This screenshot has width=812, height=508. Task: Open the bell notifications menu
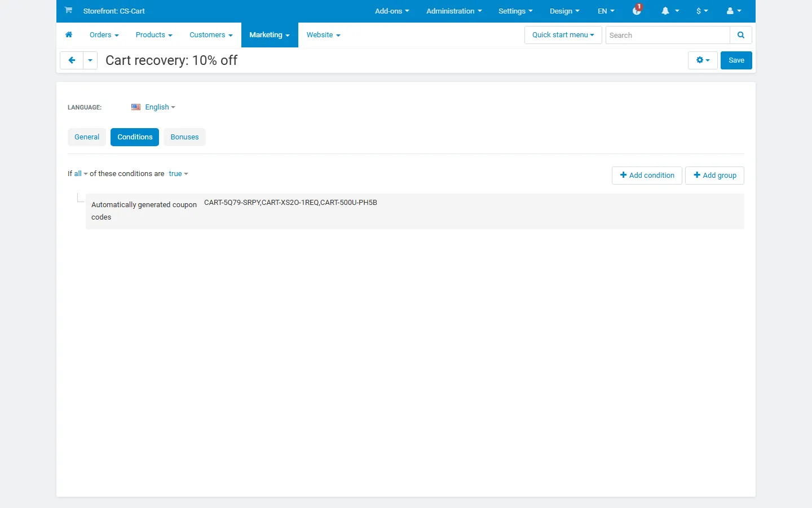[x=670, y=11]
